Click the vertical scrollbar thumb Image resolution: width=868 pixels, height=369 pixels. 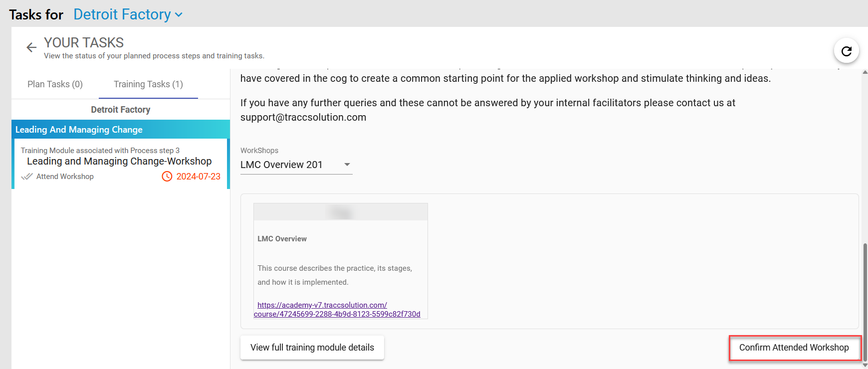[865, 301]
